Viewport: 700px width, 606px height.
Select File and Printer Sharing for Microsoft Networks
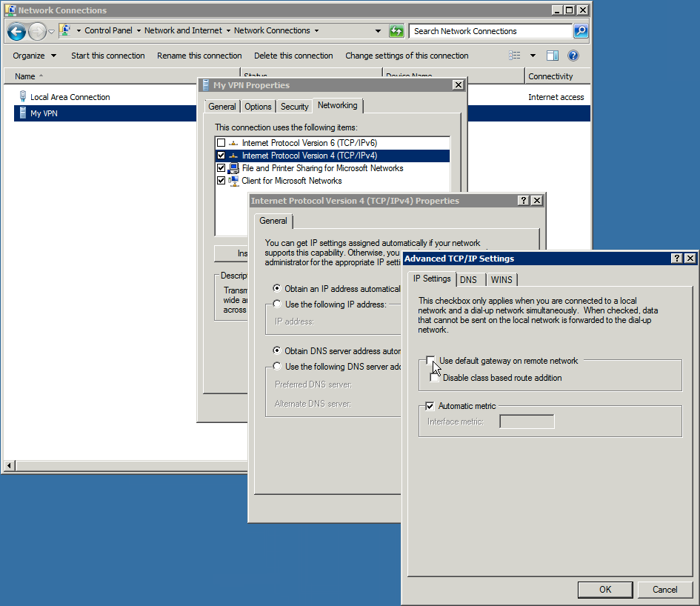click(x=322, y=168)
